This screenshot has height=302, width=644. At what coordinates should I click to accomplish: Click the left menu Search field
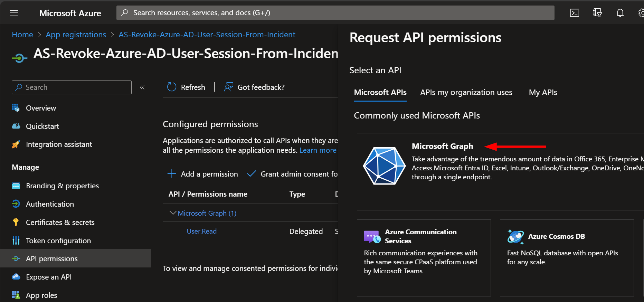72,87
